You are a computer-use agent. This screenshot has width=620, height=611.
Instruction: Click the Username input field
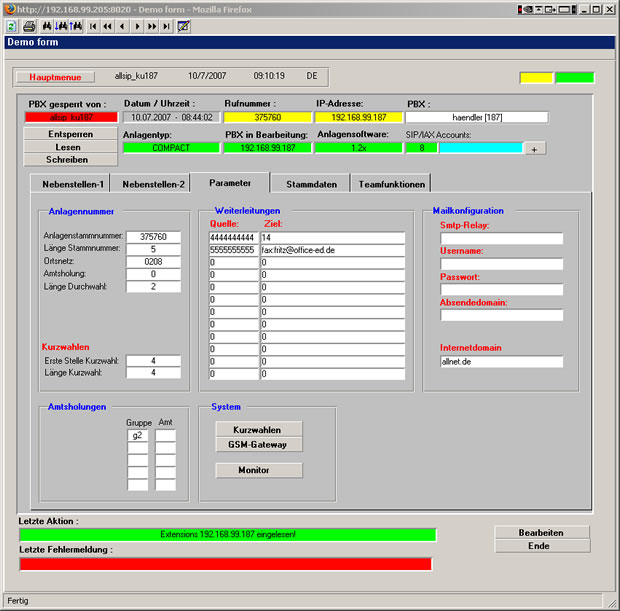point(501,264)
